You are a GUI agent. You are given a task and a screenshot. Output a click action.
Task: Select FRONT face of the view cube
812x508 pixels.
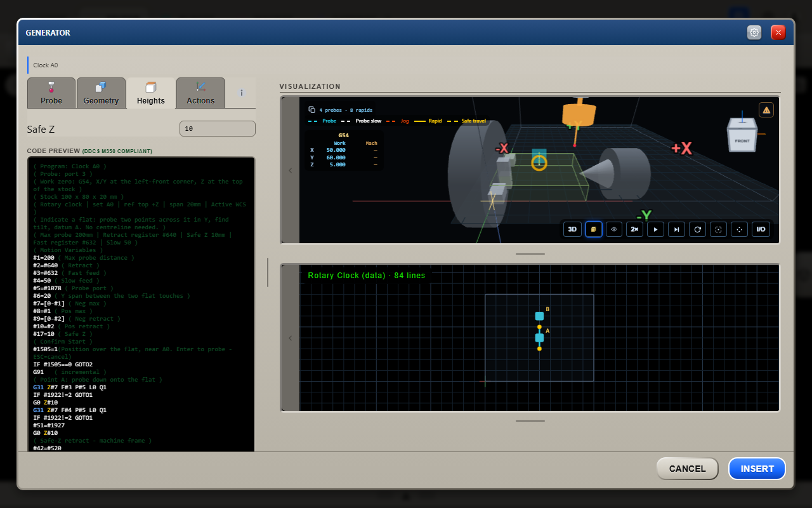click(x=741, y=141)
